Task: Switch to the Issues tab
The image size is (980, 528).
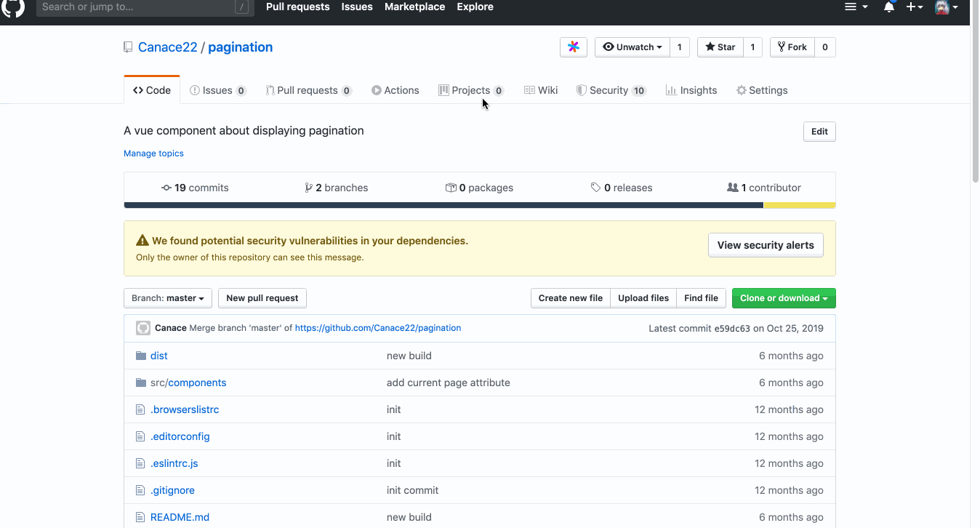Action: point(218,90)
